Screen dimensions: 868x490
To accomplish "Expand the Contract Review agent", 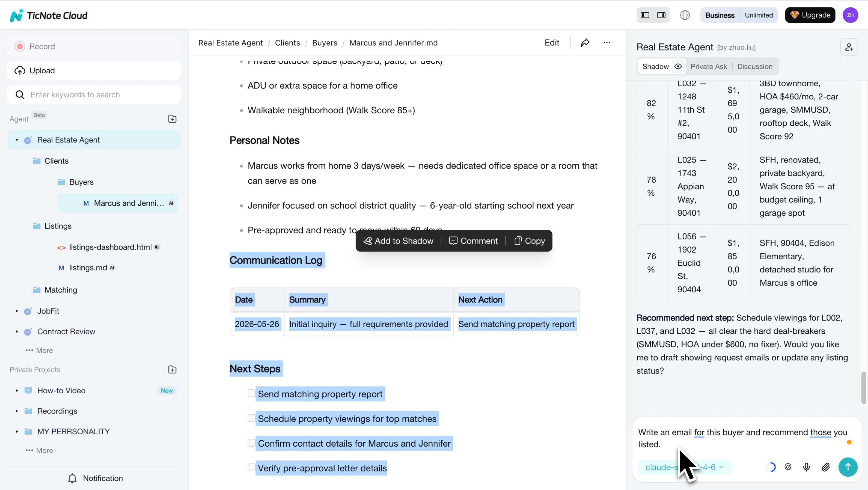I will coord(17,331).
